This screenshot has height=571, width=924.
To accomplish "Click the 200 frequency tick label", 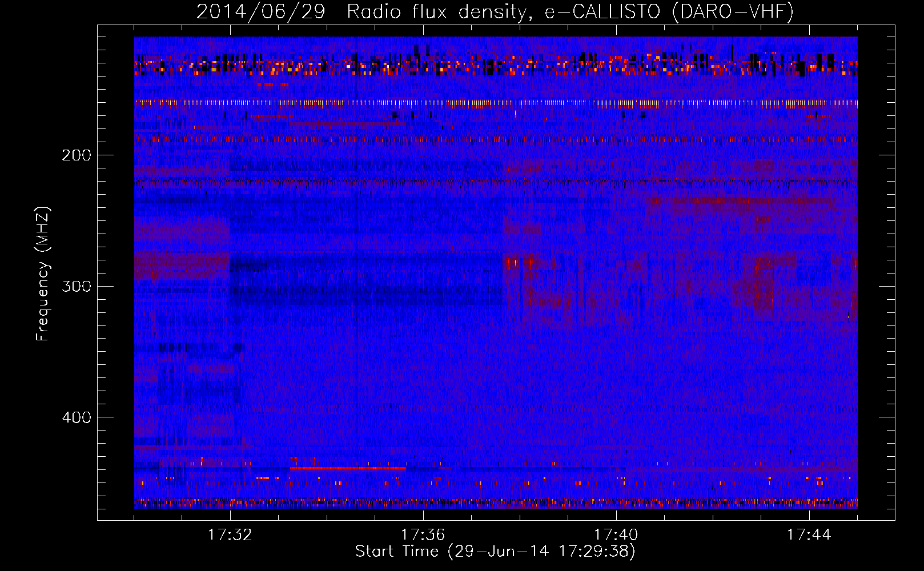I will pos(77,155).
